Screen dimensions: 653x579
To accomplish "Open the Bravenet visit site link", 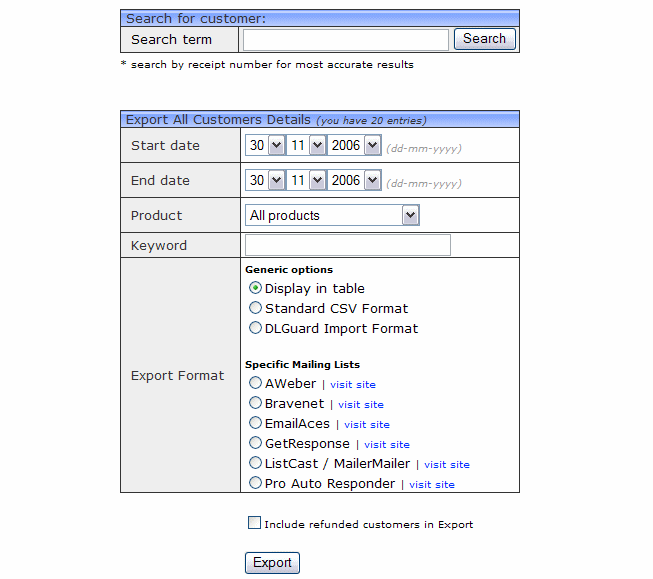I will tap(360, 405).
